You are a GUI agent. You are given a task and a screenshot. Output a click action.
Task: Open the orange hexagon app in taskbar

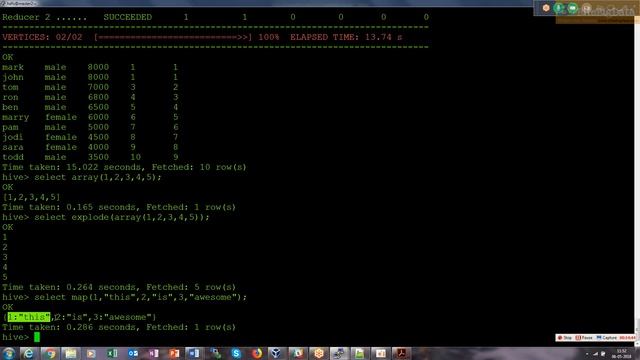[x=319, y=353]
